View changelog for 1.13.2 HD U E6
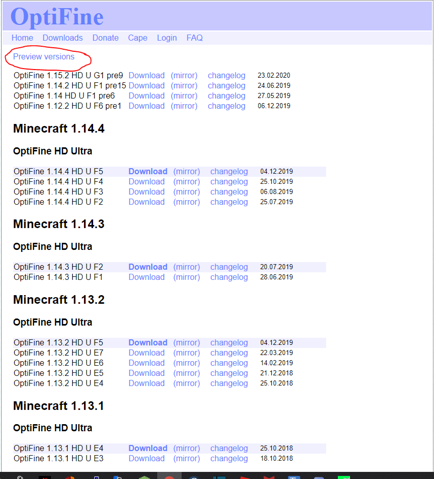This screenshot has height=479, width=434. (x=229, y=363)
